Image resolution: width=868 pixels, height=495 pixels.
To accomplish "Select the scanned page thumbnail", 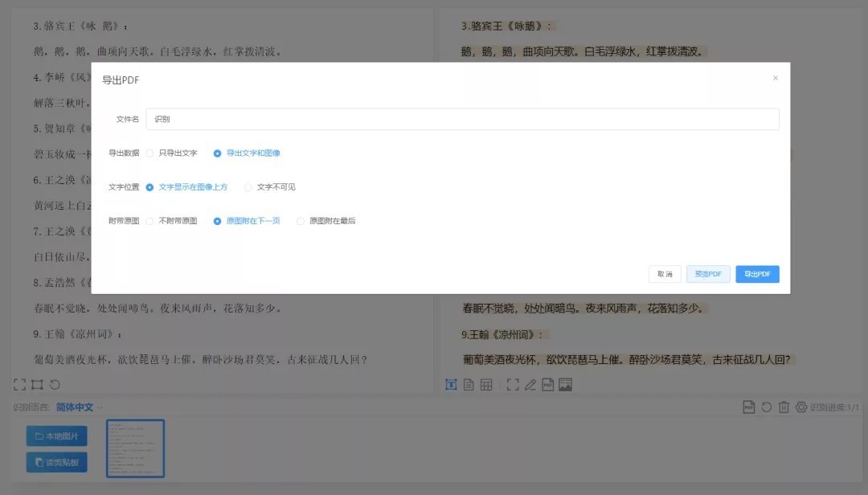I will 135,448.
